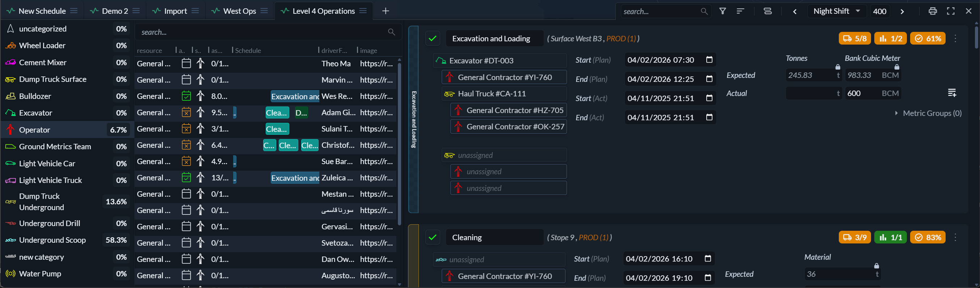Click the Excavation schedule block for Wes Re
980x288 pixels.
point(295,96)
